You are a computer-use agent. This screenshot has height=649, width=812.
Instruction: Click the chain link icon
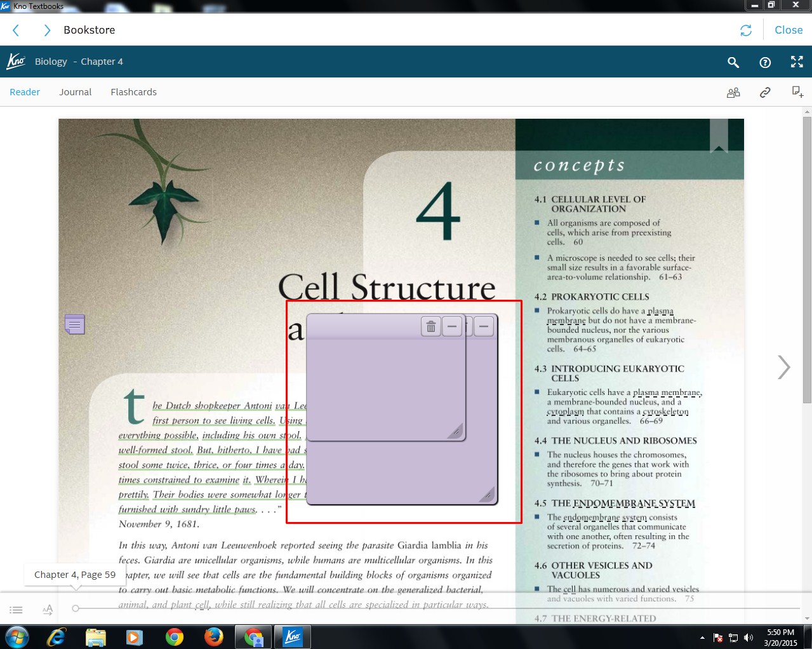pyautogui.click(x=765, y=93)
